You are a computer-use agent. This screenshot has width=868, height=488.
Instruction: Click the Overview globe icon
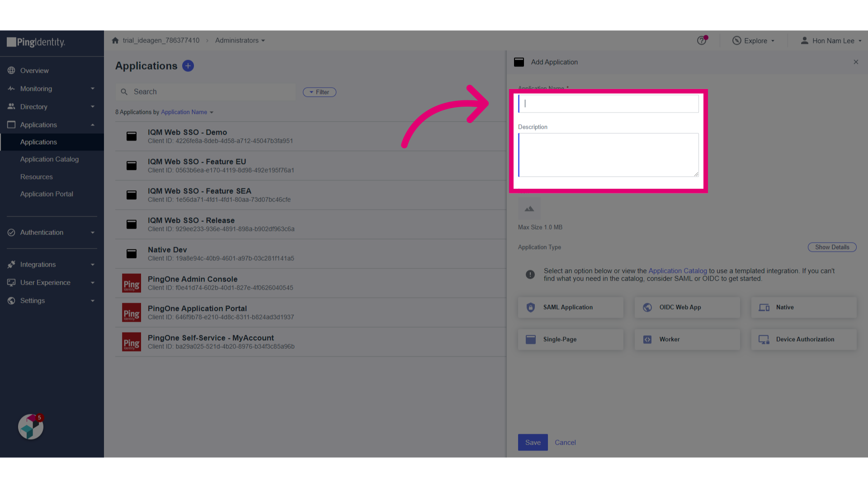click(11, 70)
